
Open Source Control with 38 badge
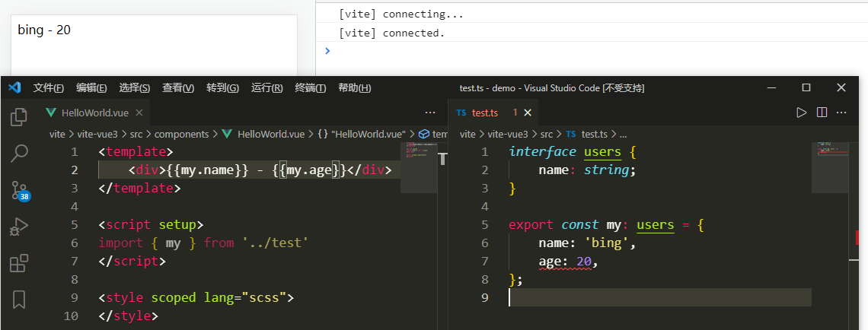pyautogui.click(x=19, y=191)
